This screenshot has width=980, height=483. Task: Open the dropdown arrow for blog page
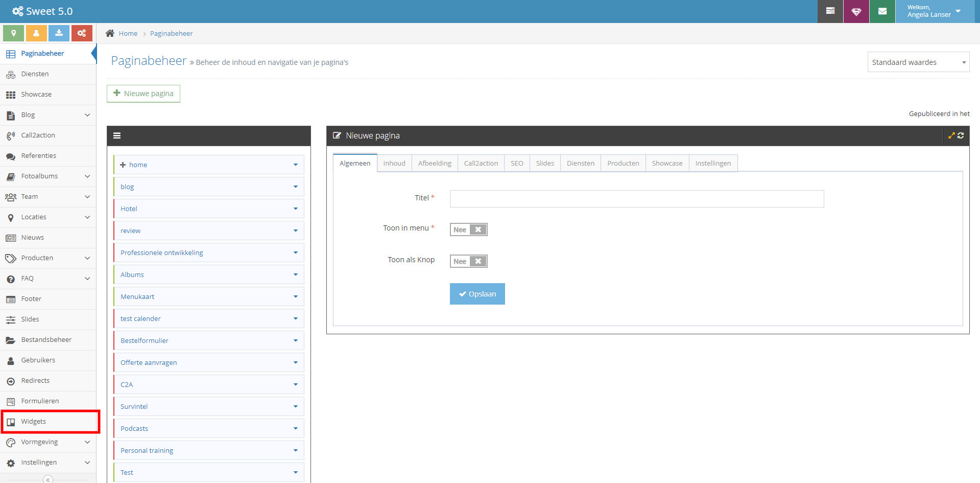[295, 187]
